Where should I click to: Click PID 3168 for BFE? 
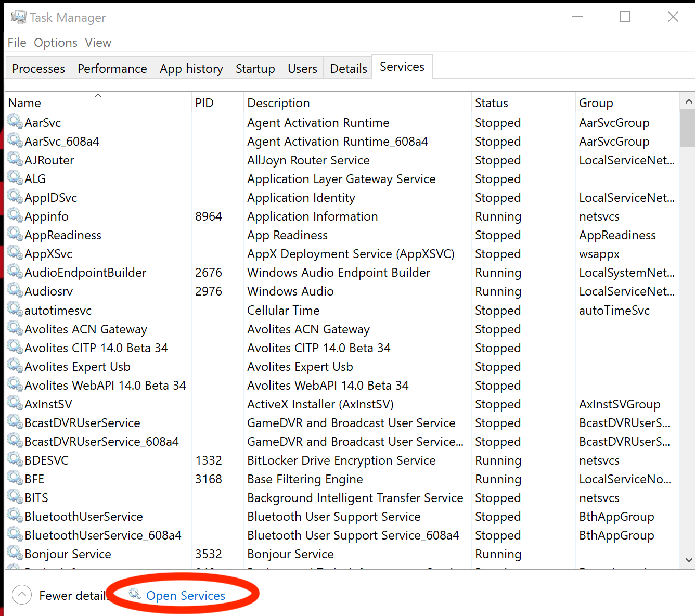[x=209, y=479]
